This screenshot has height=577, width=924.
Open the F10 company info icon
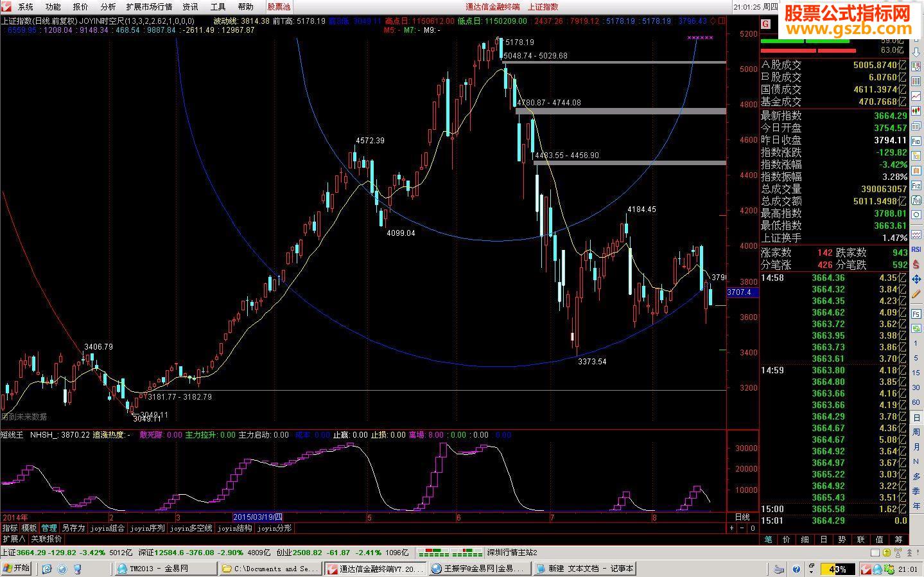(x=916, y=141)
